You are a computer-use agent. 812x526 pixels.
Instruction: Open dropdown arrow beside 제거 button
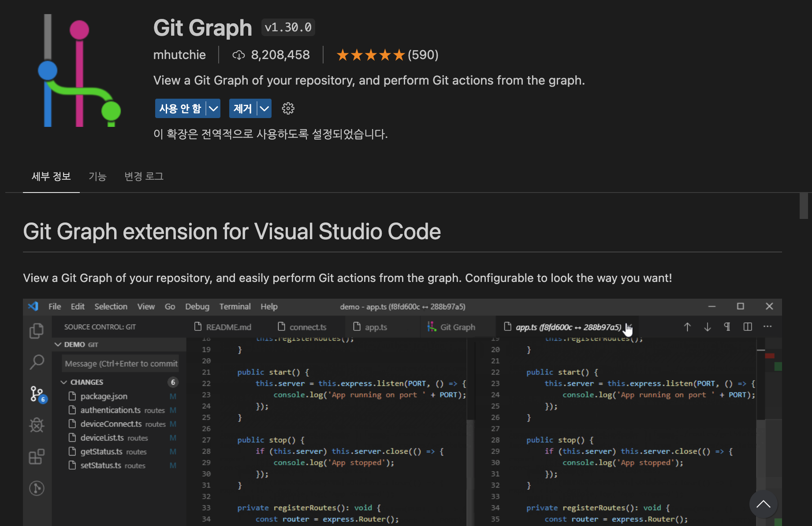pyautogui.click(x=264, y=108)
